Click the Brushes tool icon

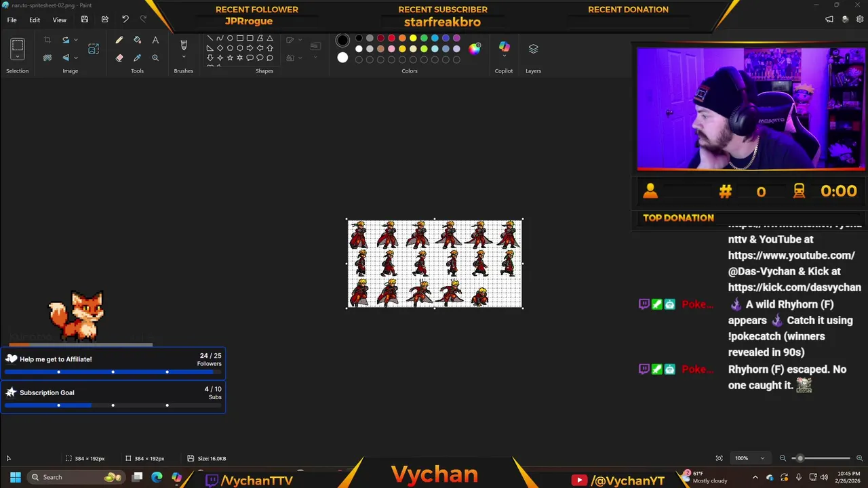pyautogui.click(x=183, y=45)
